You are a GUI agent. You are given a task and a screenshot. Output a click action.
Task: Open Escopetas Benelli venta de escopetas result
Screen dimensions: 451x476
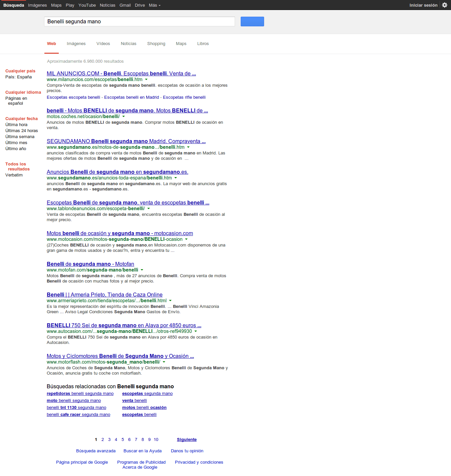128,202
